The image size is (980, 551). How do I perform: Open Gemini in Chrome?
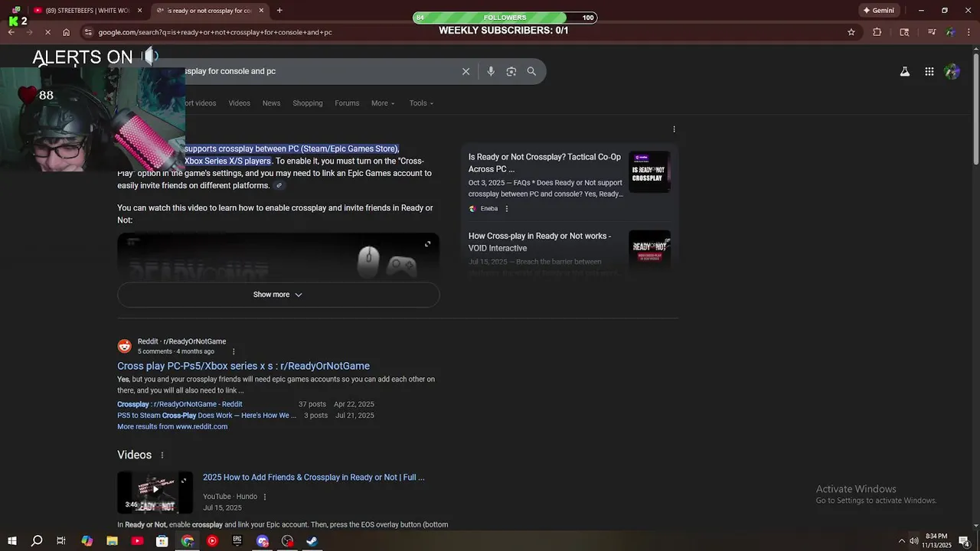tap(878, 11)
